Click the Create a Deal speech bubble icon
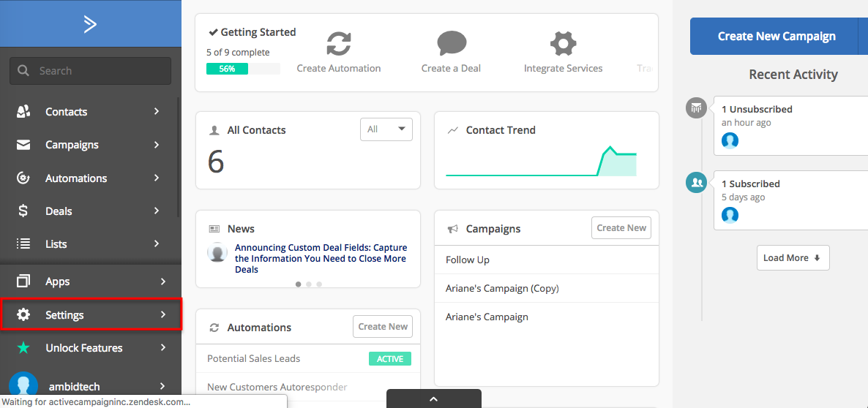868x408 pixels. tap(451, 44)
